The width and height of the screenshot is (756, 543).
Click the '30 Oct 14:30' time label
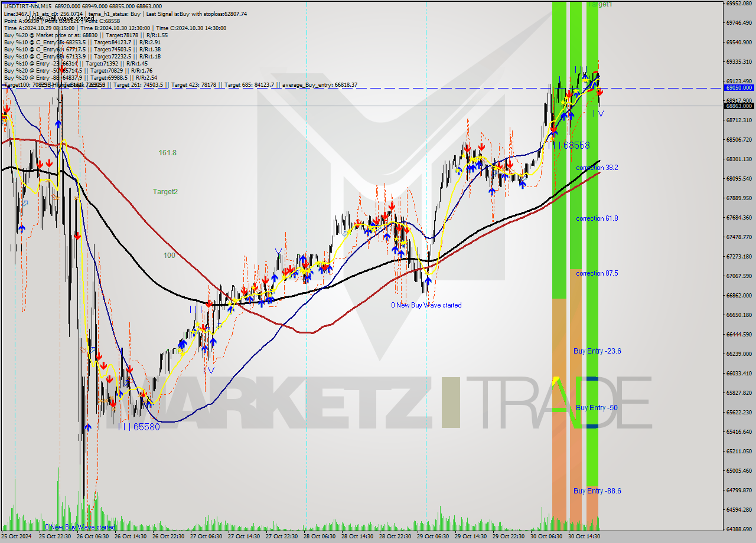point(584,537)
